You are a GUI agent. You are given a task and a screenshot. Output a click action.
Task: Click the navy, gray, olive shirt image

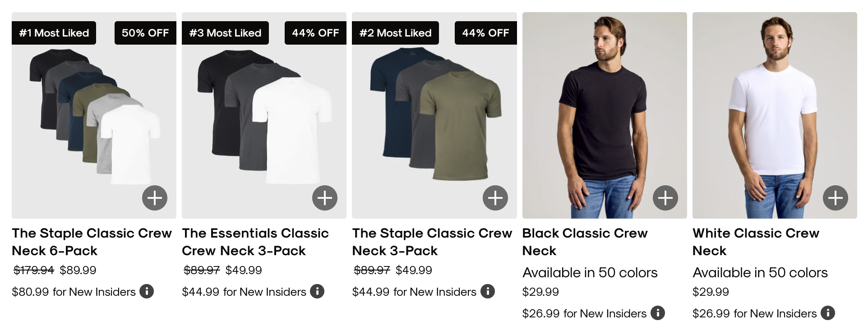pyautogui.click(x=434, y=117)
